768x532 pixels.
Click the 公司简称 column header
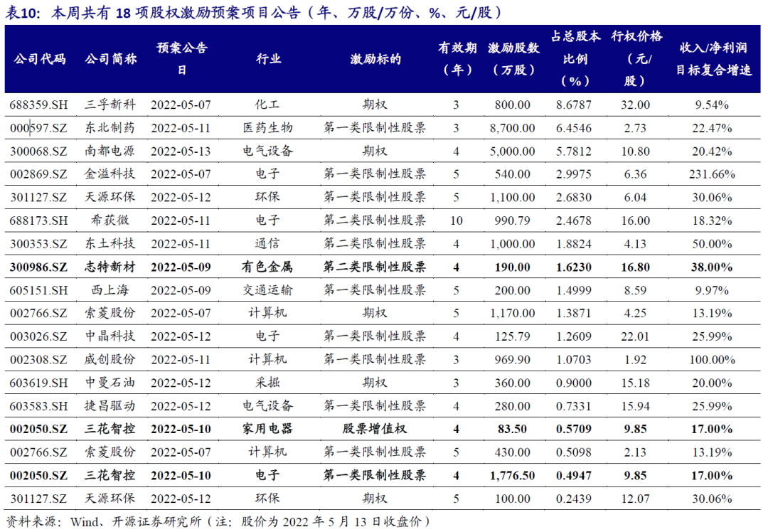pos(111,59)
